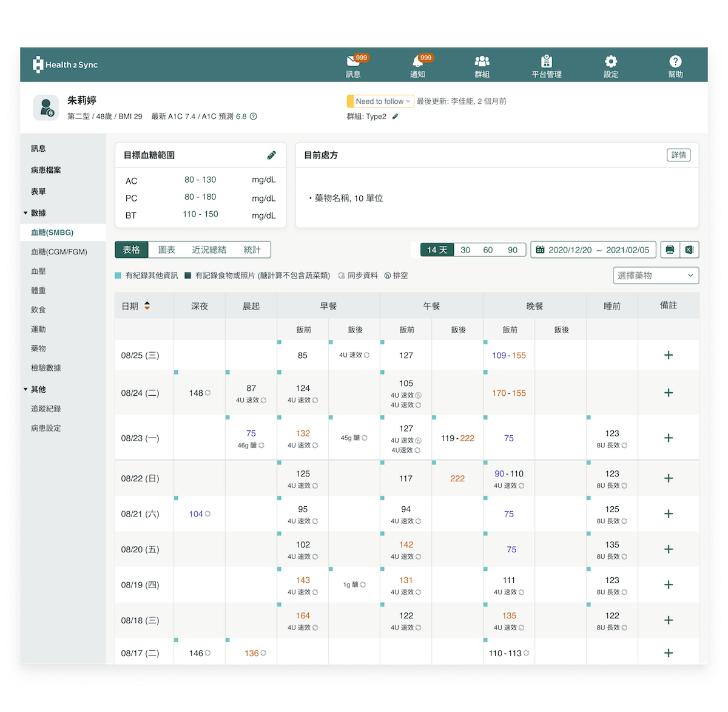Image resolution: width=728 pixels, height=712 pixels.
Task: Open the 通知 notifications bell icon
Action: point(417,62)
